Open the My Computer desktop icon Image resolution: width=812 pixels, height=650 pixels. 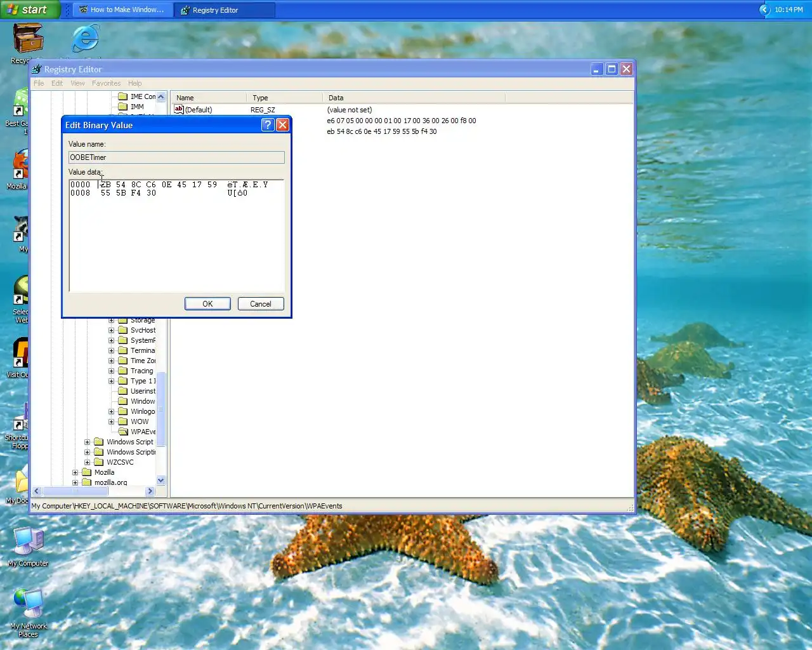pos(29,541)
